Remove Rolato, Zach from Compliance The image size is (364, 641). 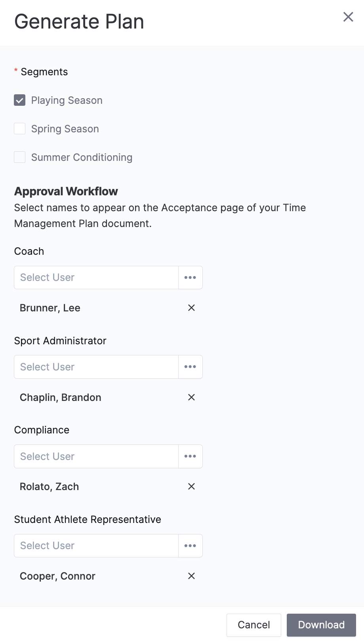[191, 486]
